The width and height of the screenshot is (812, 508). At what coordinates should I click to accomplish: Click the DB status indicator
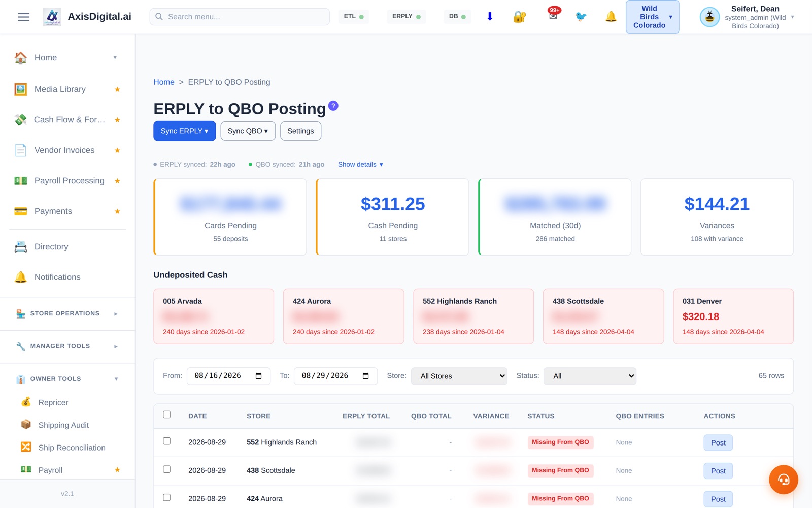click(457, 17)
